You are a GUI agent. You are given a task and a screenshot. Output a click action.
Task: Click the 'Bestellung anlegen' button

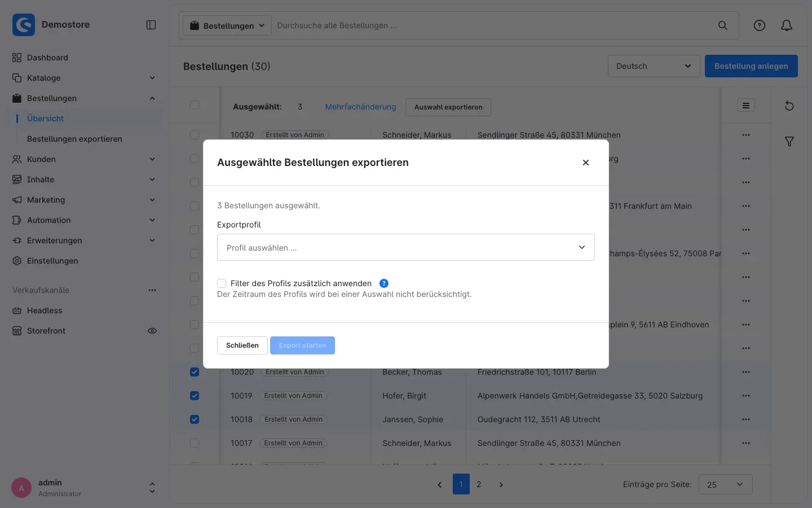coord(751,66)
